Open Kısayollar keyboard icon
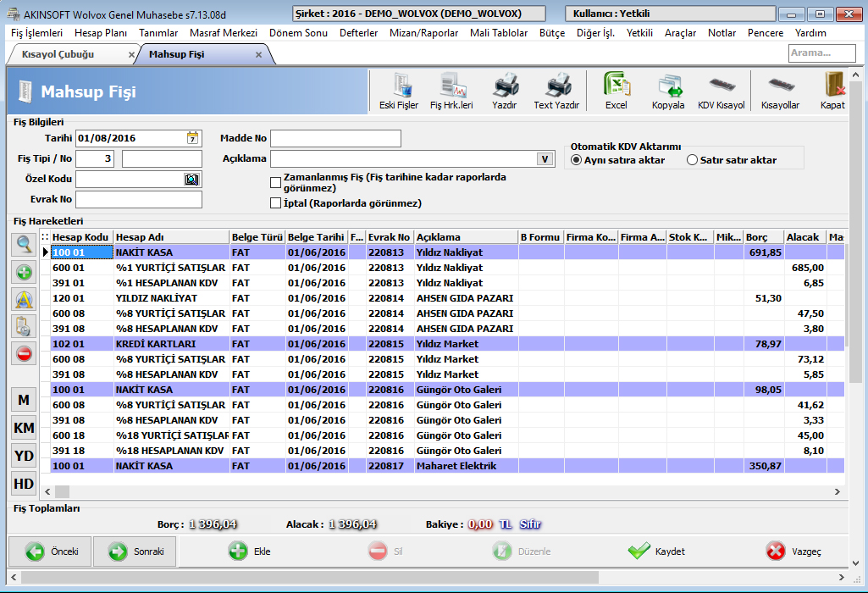The image size is (868, 593). pos(780,91)
